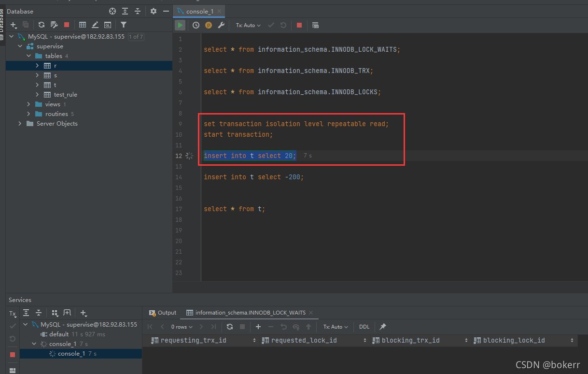Collapse all nodes in Database panel
Screen dimensions: 588x374
click(138, 11)
